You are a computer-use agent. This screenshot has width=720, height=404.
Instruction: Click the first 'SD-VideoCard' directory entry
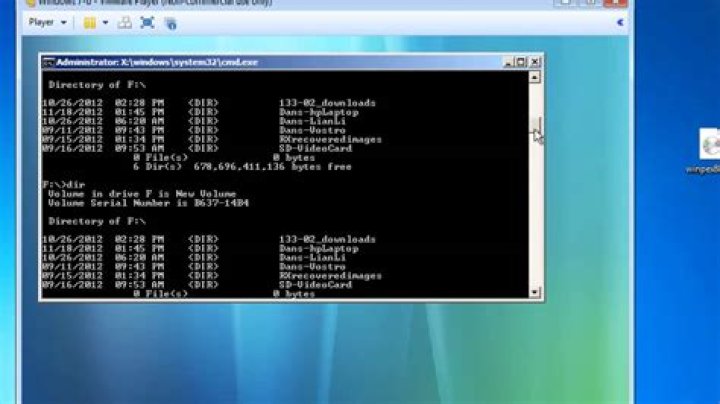point(315,148)
